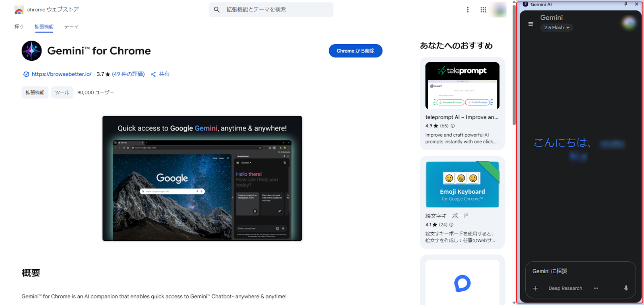Image resolution: width=644 pixels, height=305 pixels.
Task: Click the teleprompt AI – Improve an... title
Action: (462, 117)
